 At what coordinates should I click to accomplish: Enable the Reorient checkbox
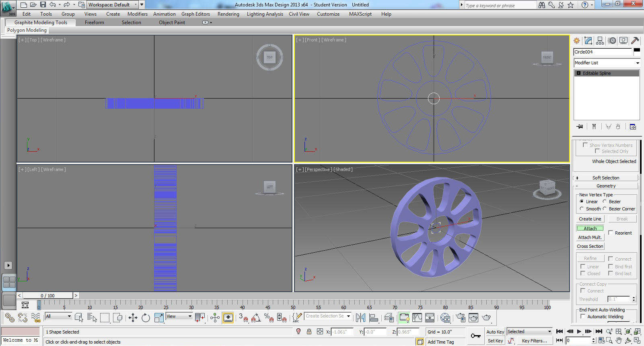click(611, 233)
